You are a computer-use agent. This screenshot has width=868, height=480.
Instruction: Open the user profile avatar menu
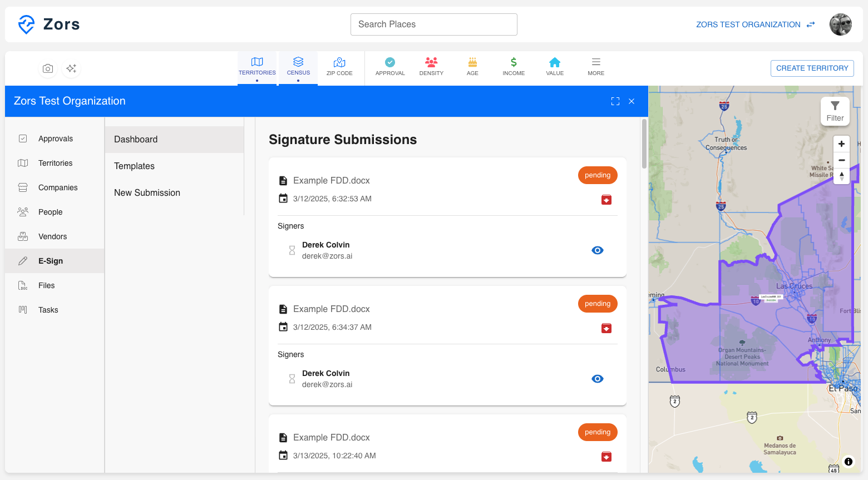point(840,24)
